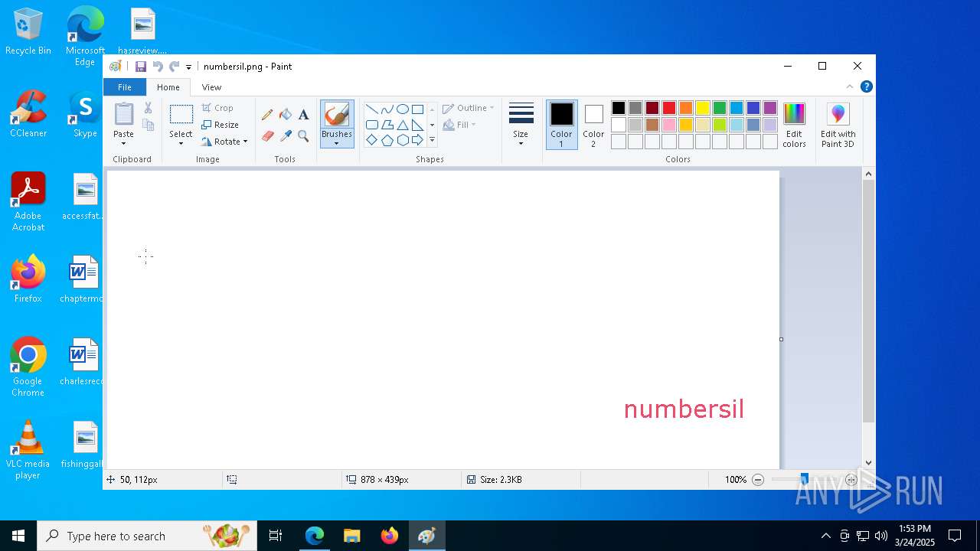Choose the Curve shape
The height and width of the screenshot is (551, 980).
pos(387,109)
